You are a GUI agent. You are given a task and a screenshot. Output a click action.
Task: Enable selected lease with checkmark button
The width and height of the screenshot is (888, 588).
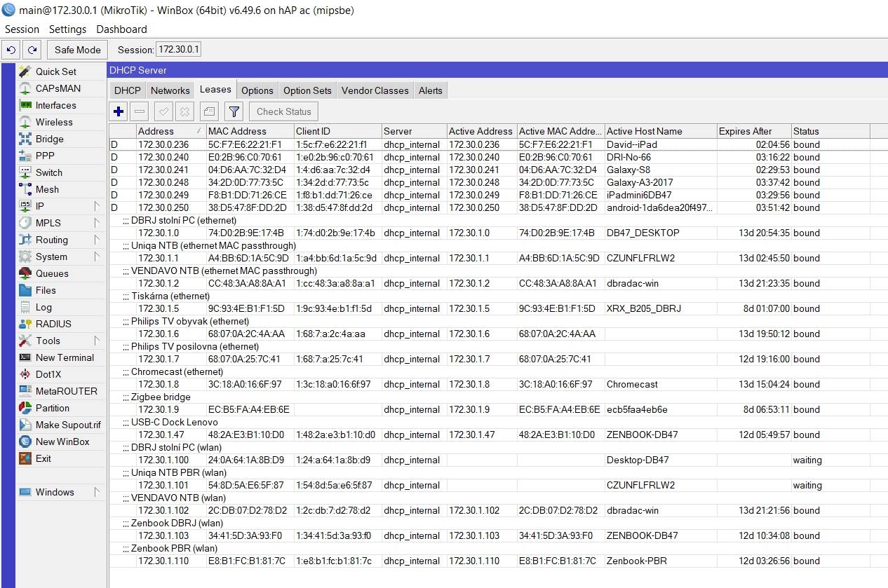[x=163, y=111]
